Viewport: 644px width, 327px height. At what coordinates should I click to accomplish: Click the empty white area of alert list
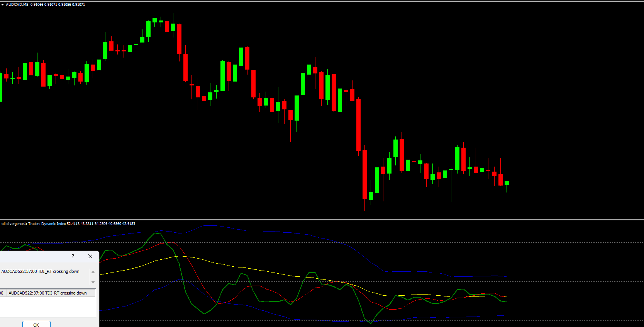click(x=47, y=307)
